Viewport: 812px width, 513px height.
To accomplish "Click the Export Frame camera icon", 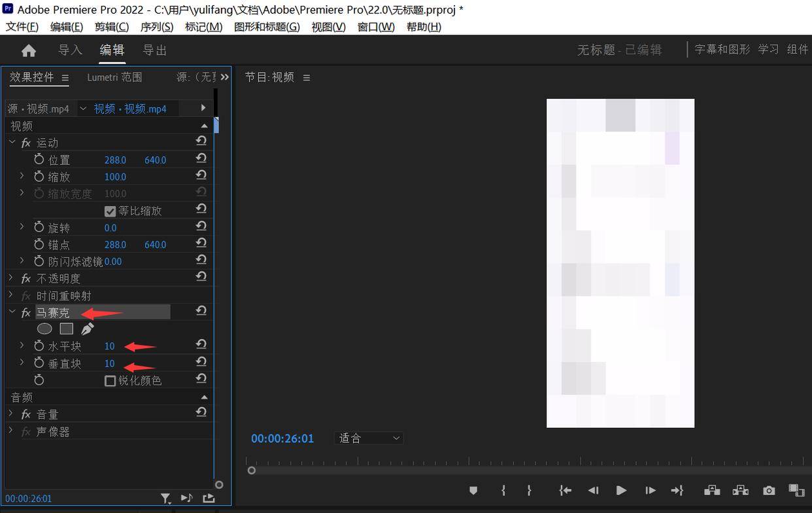I will pyautogui.click(x=769, y=490).
